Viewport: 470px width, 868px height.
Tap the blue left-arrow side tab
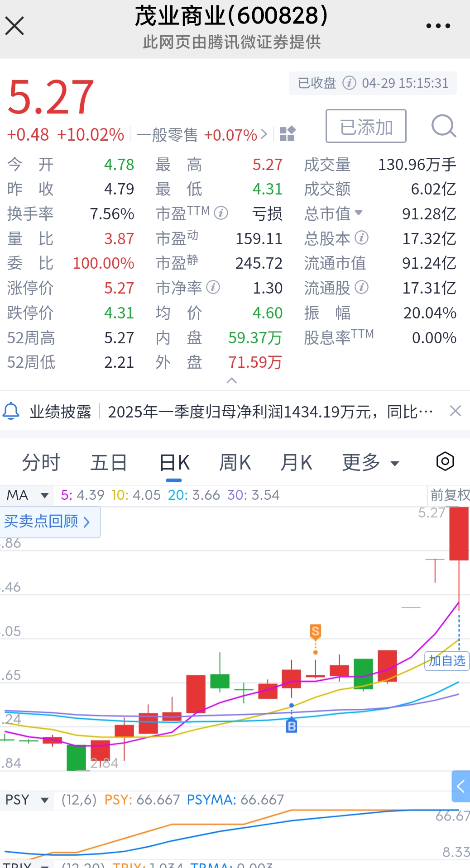coord(461,787)
